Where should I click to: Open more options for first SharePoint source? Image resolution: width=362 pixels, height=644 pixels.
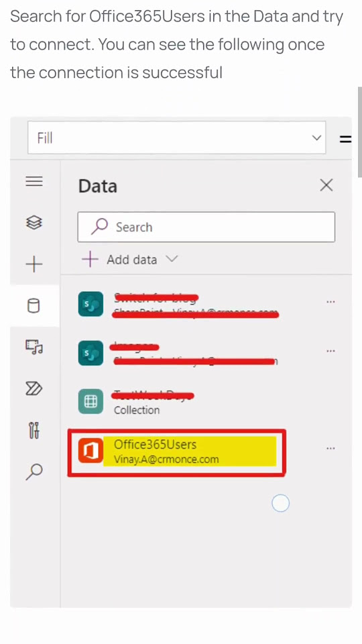click(x=330, y=302)
